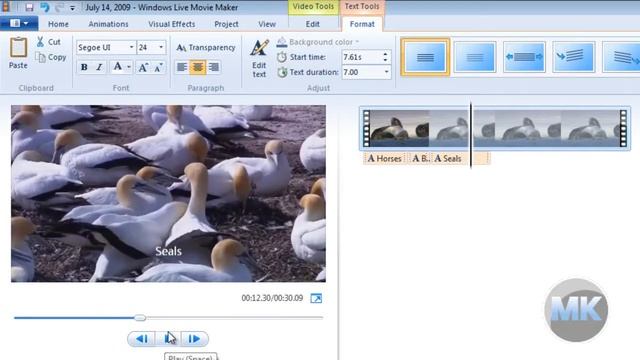Open the View ribbon tab
Viewport: 640px width, 360px height.
point(267,24)
